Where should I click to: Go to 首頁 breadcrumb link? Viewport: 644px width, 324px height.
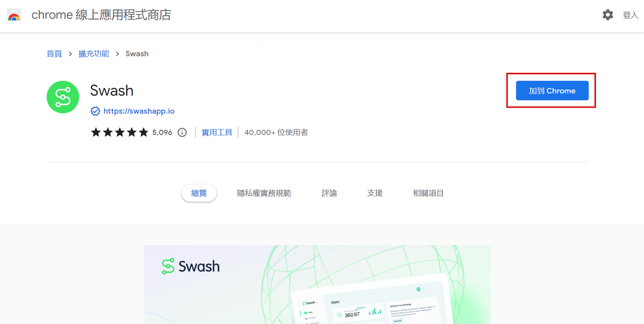point(54,54)
